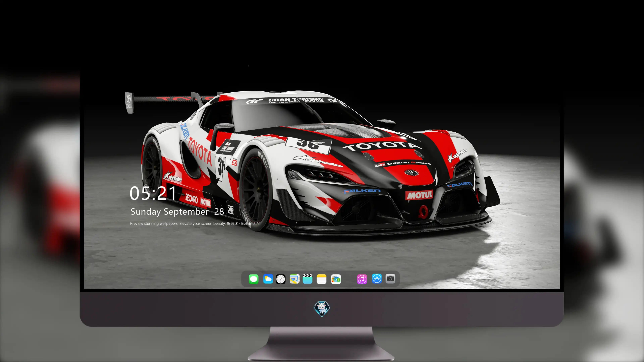Open the App Store from the dock
The height and width of the screenshot is (362, 644).
point(377,279)
